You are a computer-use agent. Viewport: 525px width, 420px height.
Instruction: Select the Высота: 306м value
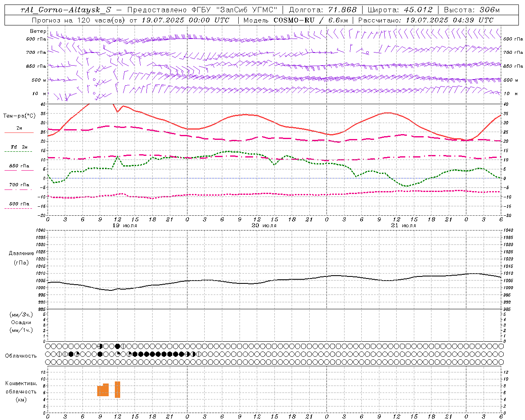click(472, 10)
